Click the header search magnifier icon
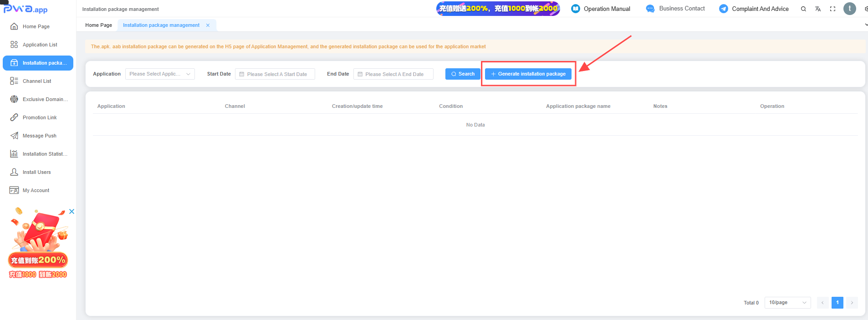Screen dimensions: 868x320 [x=803, y=9]
